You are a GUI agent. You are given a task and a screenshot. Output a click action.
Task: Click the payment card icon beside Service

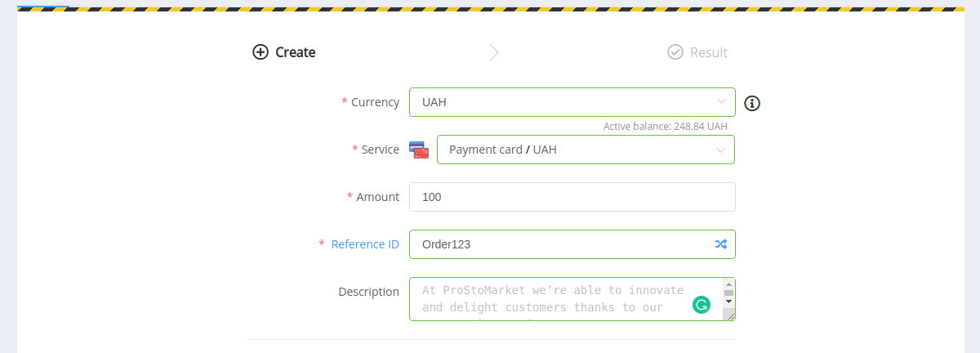[419, 150]
